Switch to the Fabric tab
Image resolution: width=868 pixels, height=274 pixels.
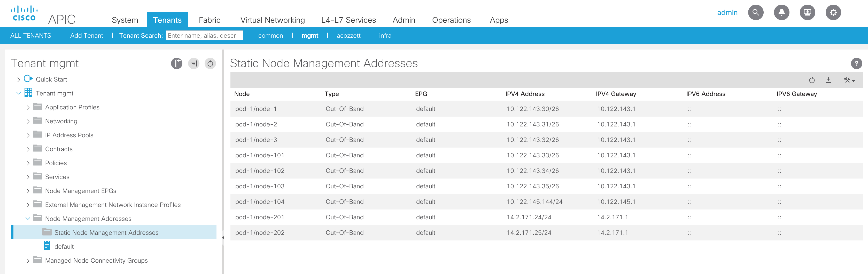click(209, 20)
